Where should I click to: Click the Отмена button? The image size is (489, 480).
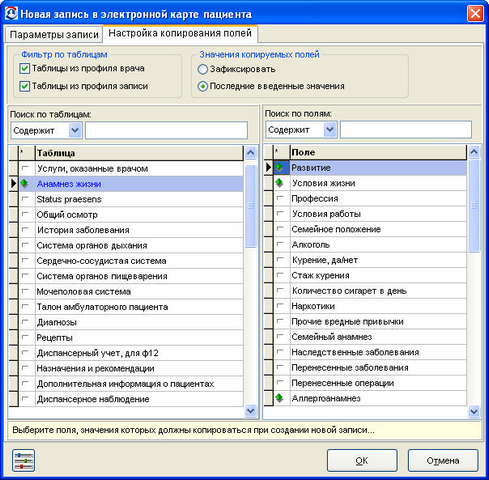coord(443,461)
